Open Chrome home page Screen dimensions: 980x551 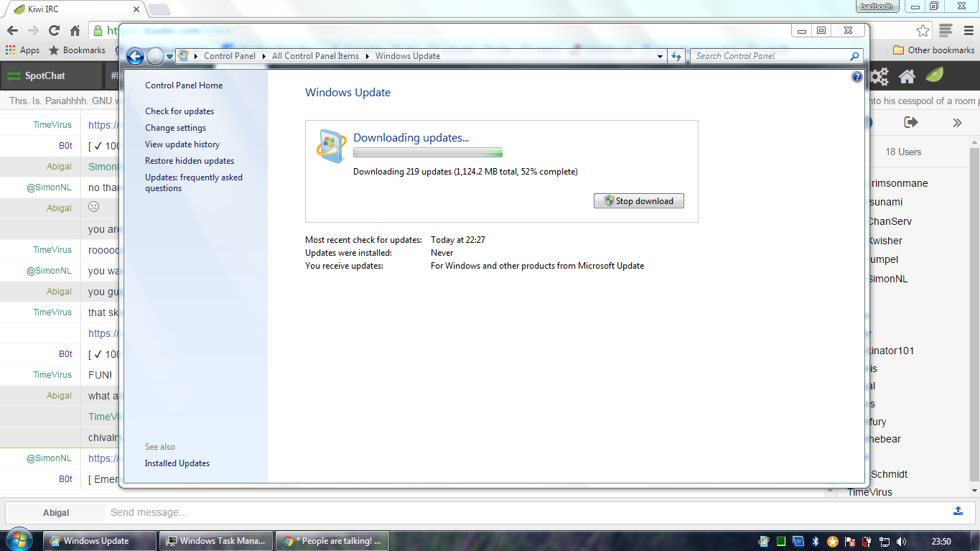[75, 31]
